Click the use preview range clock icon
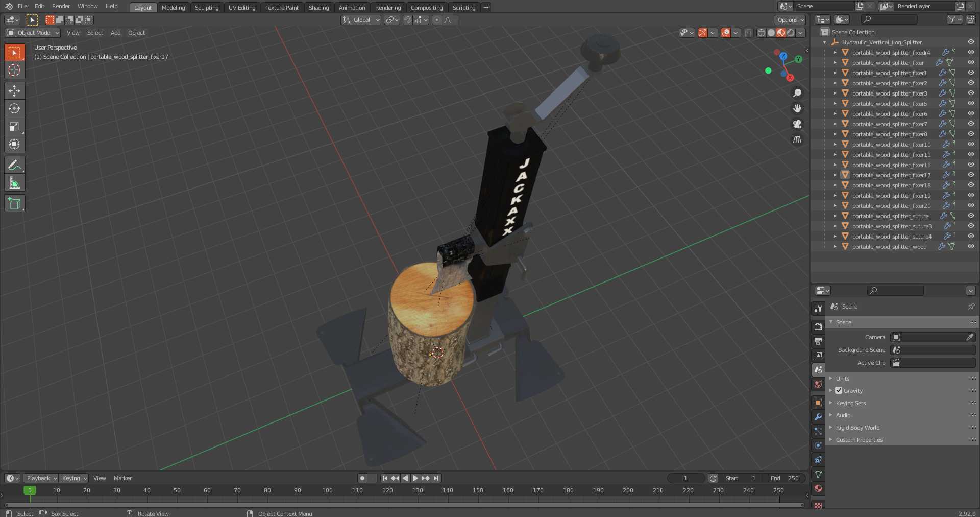The width and height of the screenshot is (980, 517). click(x=713, y=478)
